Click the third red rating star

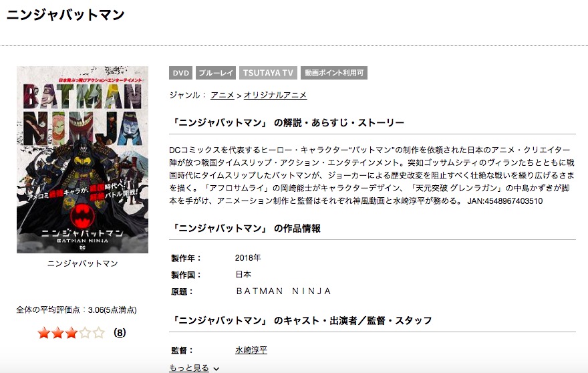(71, 333)
